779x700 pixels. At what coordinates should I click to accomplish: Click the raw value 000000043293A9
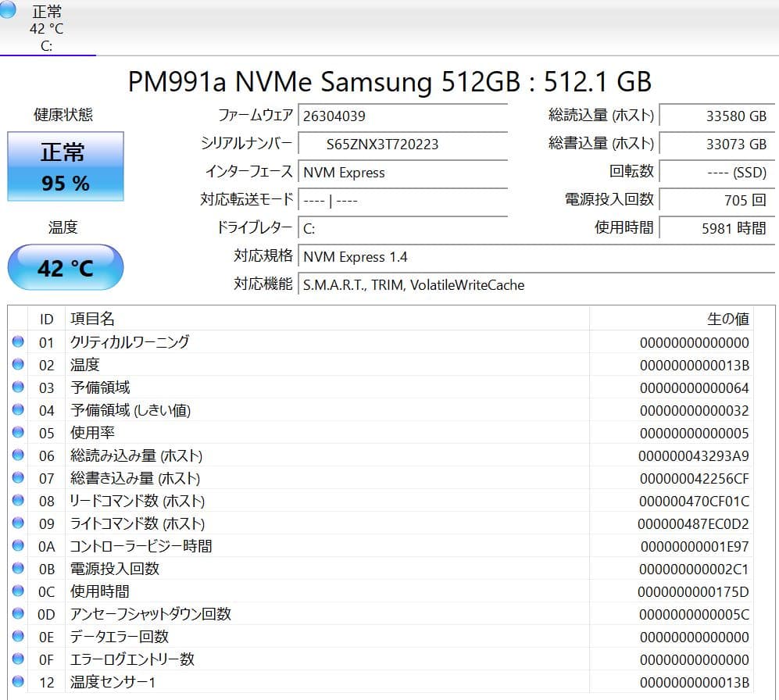(x=694, y=456)
